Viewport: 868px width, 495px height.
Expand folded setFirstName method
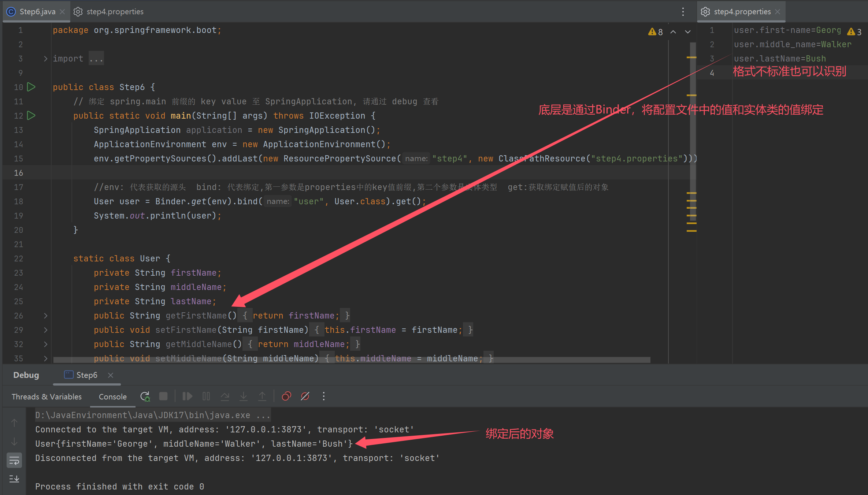tap(45, 330)
